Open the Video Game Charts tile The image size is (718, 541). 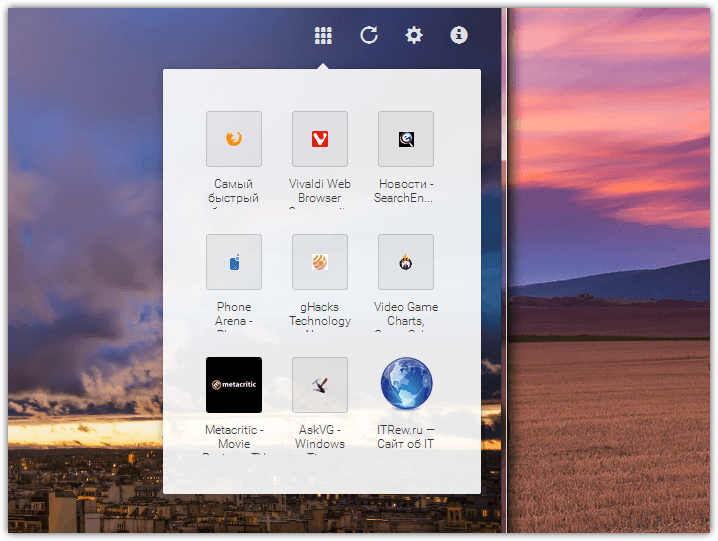pyautogui.click(x=406, y=262)
